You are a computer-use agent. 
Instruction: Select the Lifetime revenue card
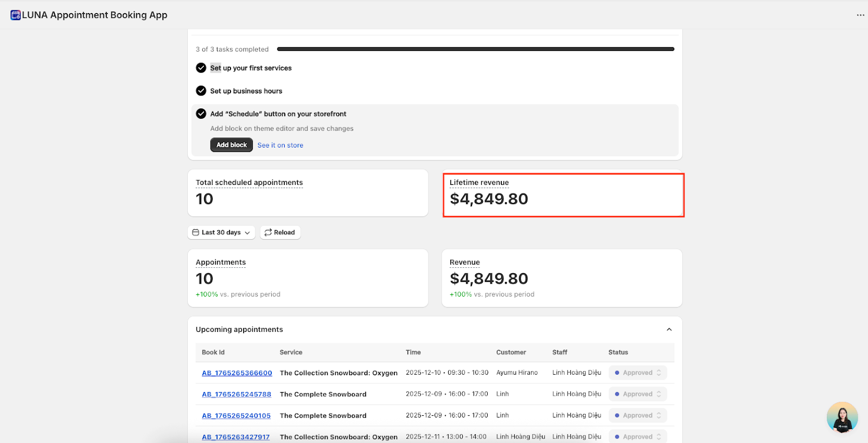click(x=563, y=195)
